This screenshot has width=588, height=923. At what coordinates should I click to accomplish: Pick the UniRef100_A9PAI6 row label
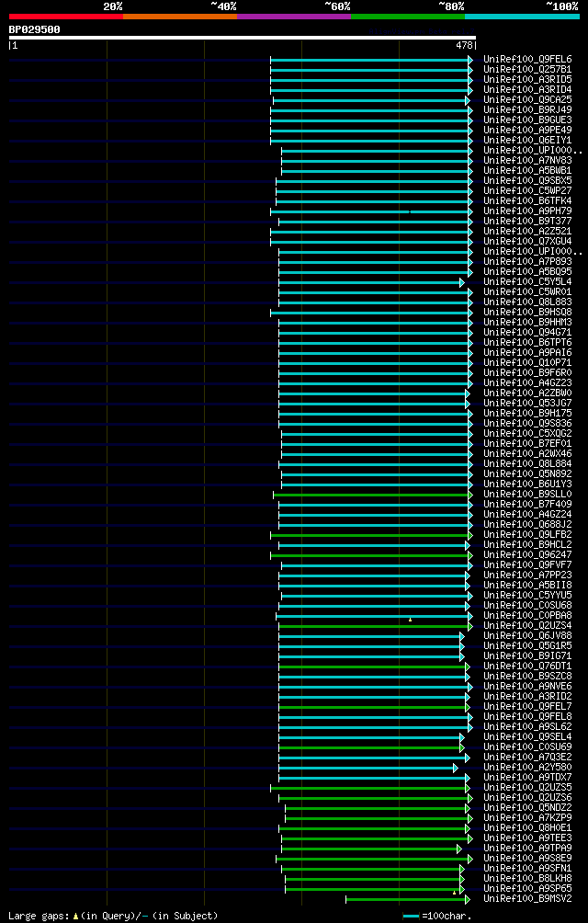pos(527,353)
